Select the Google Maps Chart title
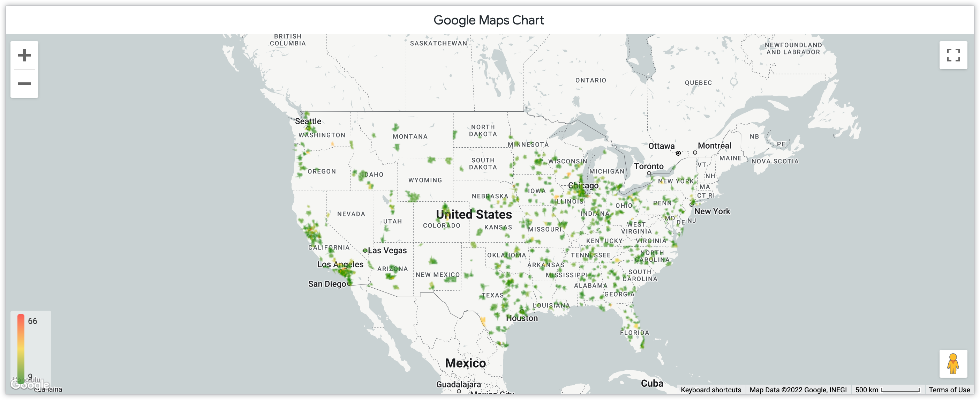Viewport: 980px width, 400px height. pos(489,21)
